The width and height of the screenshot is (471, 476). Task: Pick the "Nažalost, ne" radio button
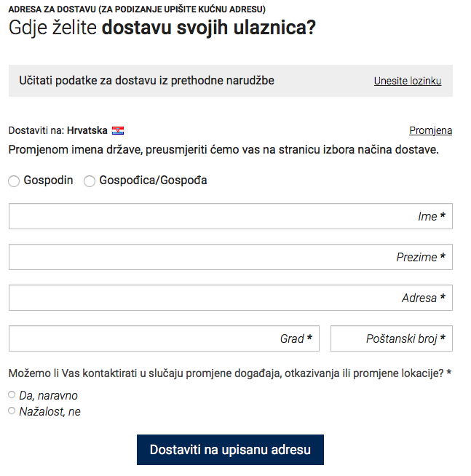[12, 410]
